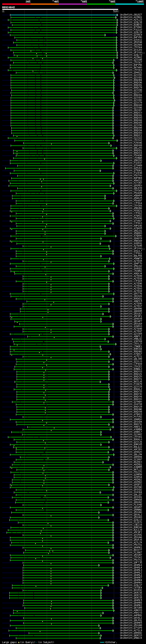The image size is (146, 644).
Task: Select the UniRef100_Q5RZ93 label
Action: [131, 161]
